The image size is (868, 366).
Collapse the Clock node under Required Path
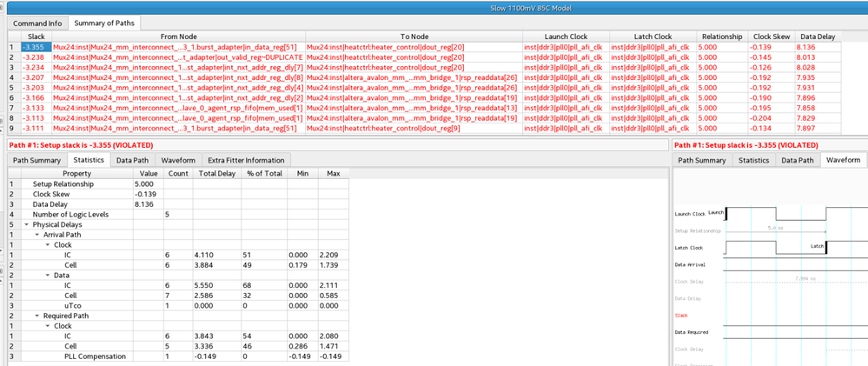pos(49,326)
